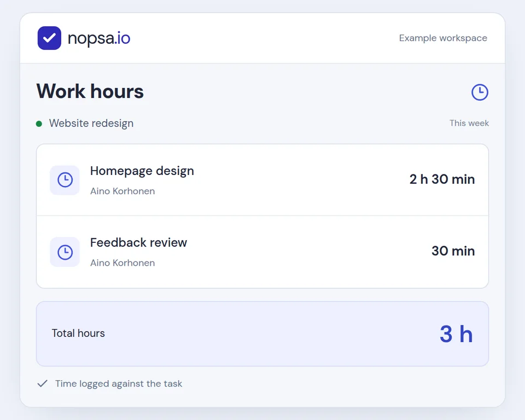Open the Feedback review task entry
Screen dimensions: 525x420
pyautogui.click(x=262, y=252)
